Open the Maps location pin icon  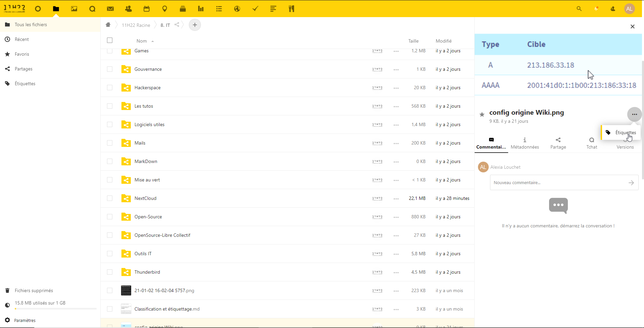(165, 9)
